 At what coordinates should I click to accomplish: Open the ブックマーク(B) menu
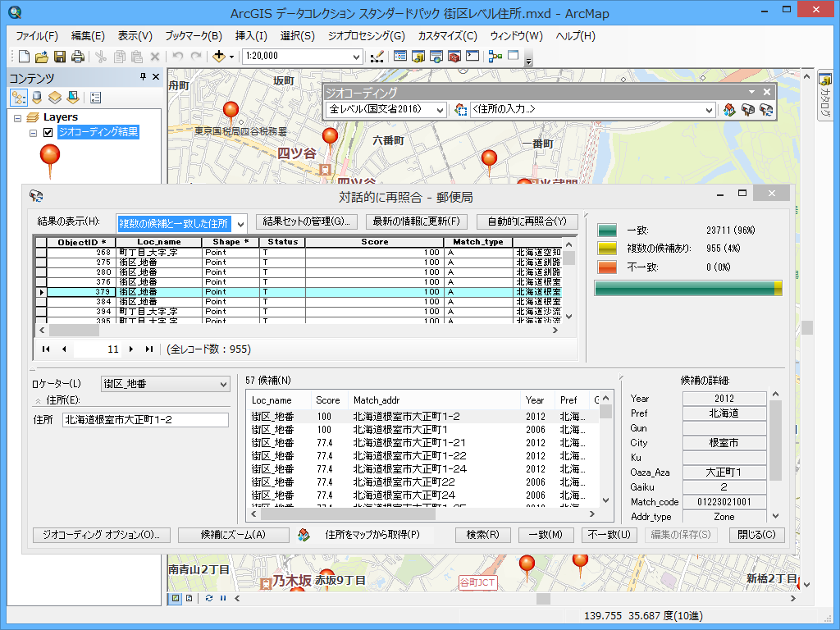(193, 36)
